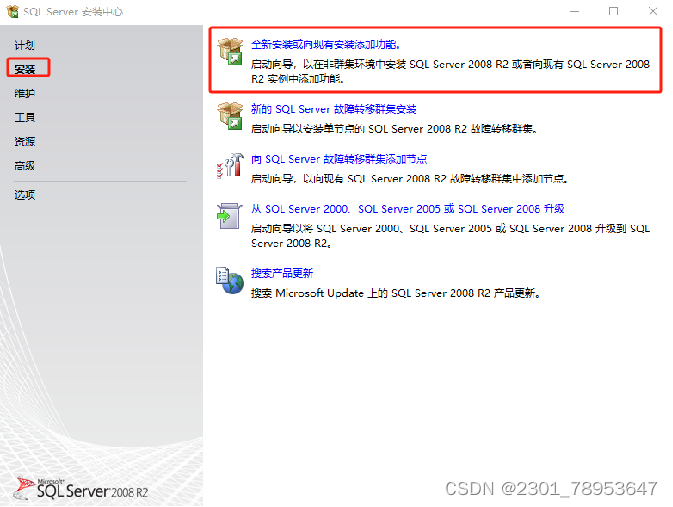Click the add-node tools icon
The image size is (673, 507).
tap(230, 166)
